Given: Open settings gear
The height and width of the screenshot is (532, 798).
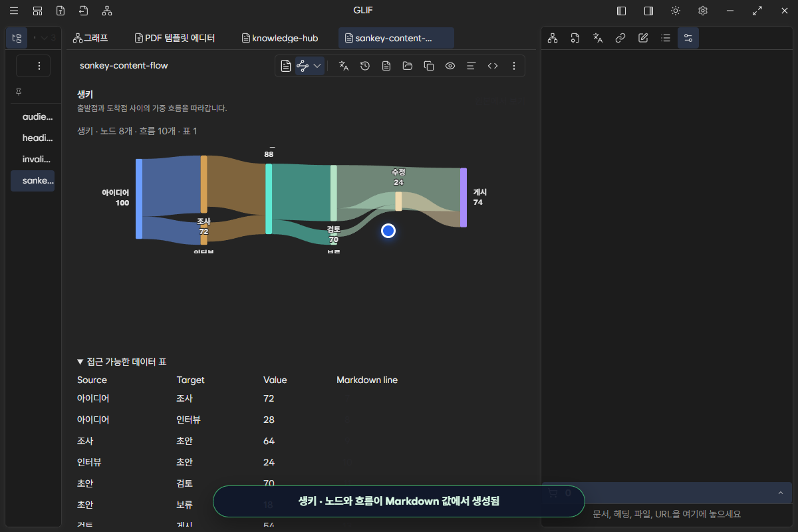Looking at the screenshot, I should pyautogui.click(x=703, y=11).
